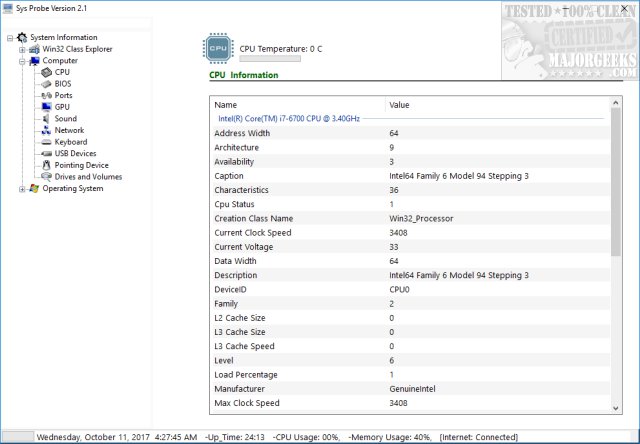This screenshot has height=444, width=640.
Task: Click the vertical scrollbar down arrow
Action: tap(615, 407)
